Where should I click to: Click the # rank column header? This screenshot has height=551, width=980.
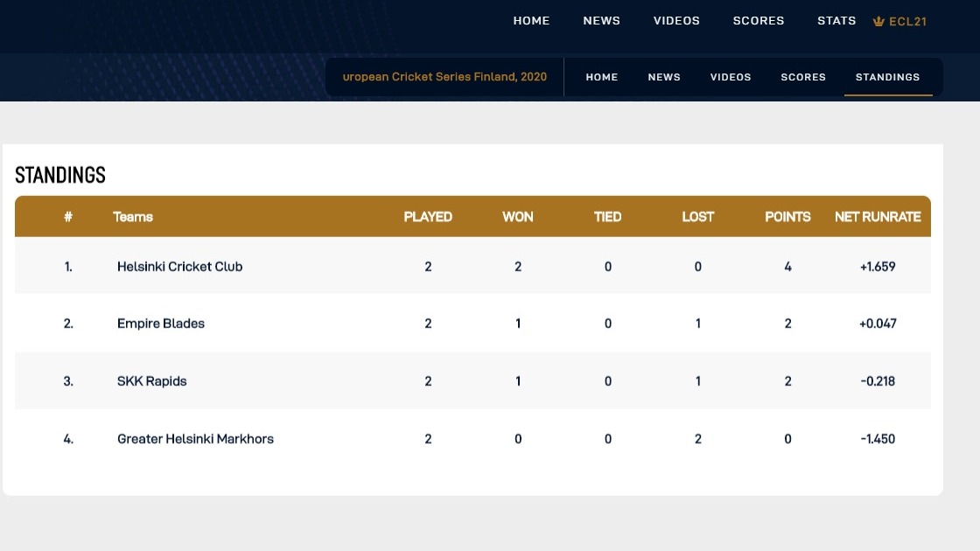(68, 217)
